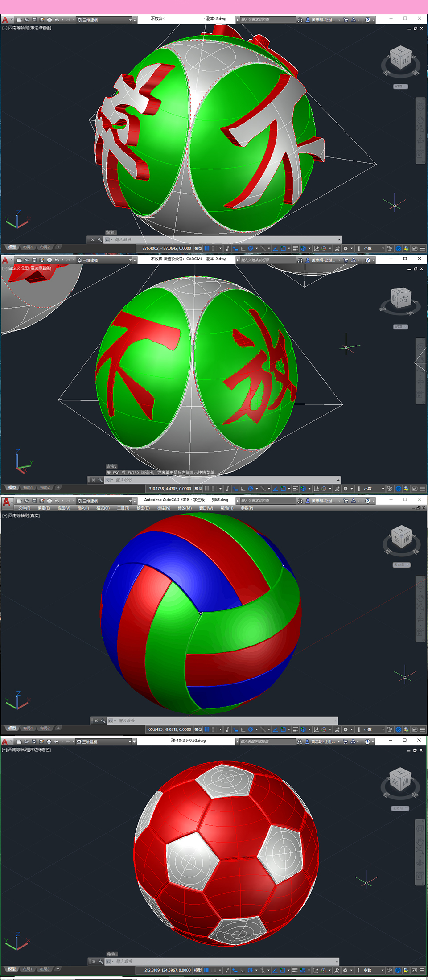Expand command history arrow in 排球.dwg command line

click(336, 721)
